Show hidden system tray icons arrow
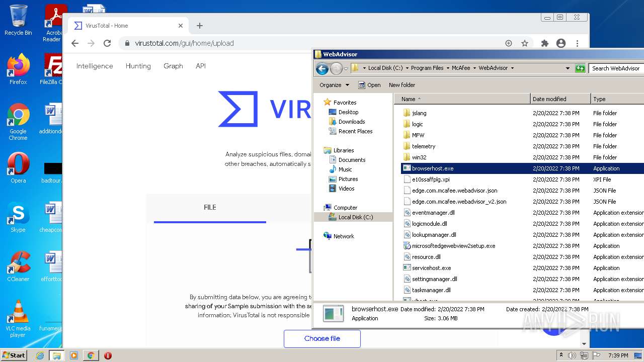The image size is (644, 362). click(x=561, y=355)
